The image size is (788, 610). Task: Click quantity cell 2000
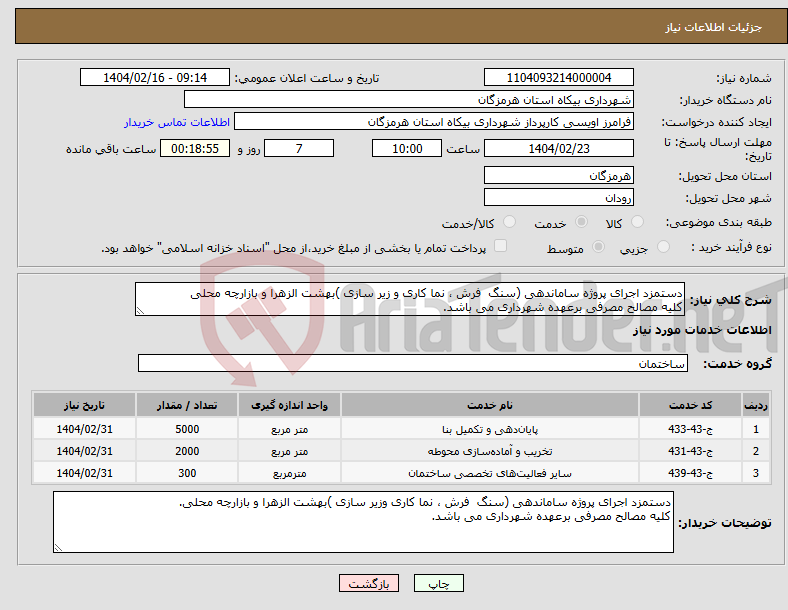pos(187,451)
